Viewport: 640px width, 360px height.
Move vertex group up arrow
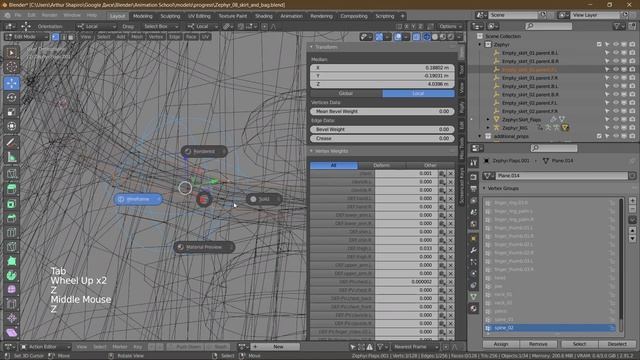point(632,231)
